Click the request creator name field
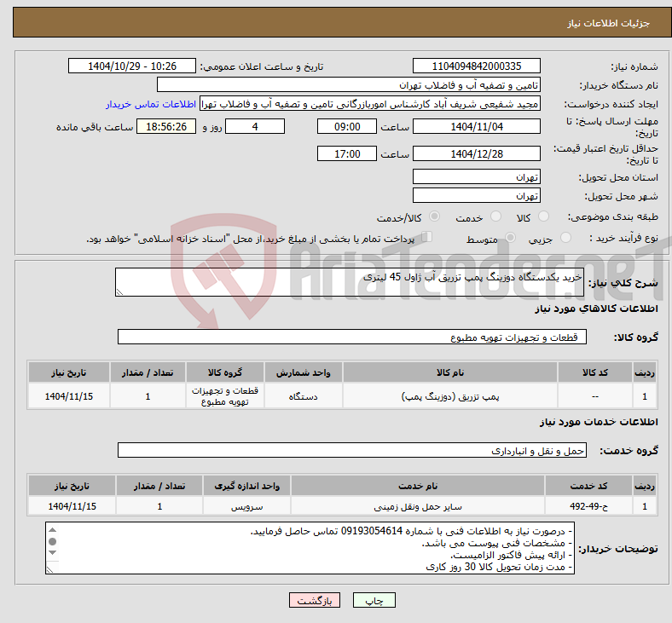 click(370, 104)
